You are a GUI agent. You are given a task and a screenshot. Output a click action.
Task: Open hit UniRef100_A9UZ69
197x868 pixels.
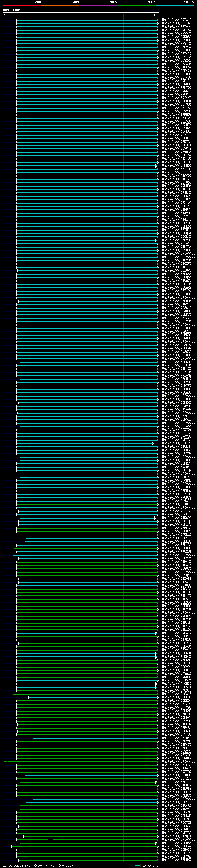[177, 551]
